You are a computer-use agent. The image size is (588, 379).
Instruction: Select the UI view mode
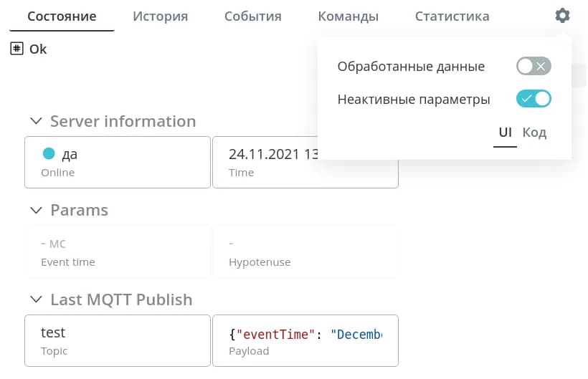point(505,133)
